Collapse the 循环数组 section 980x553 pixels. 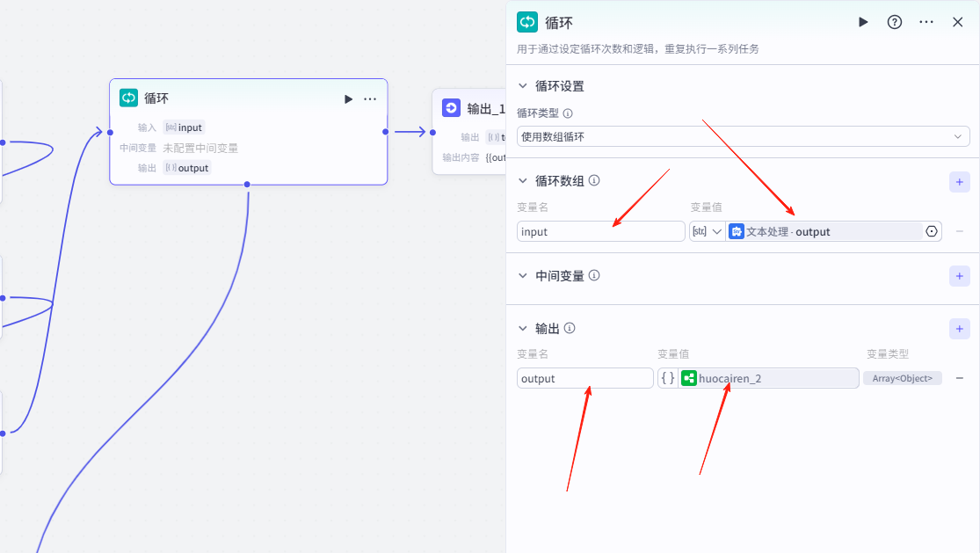[x=523, y=181]
